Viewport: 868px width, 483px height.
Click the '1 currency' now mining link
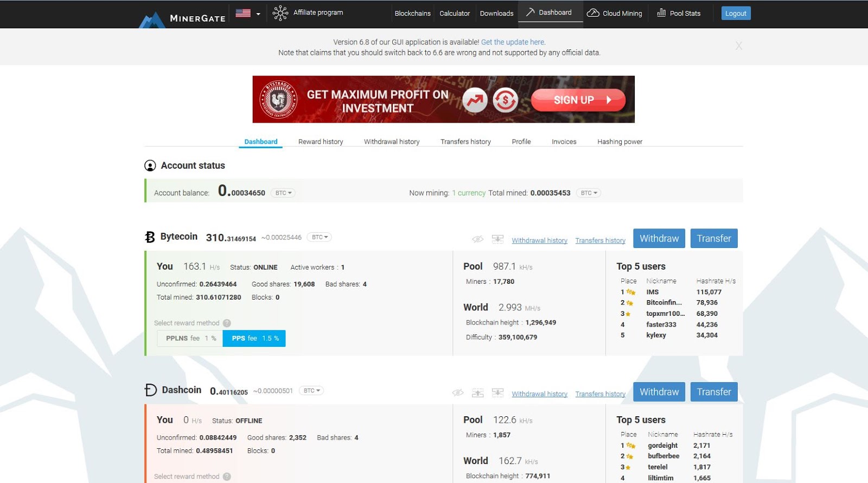point(469,193)
